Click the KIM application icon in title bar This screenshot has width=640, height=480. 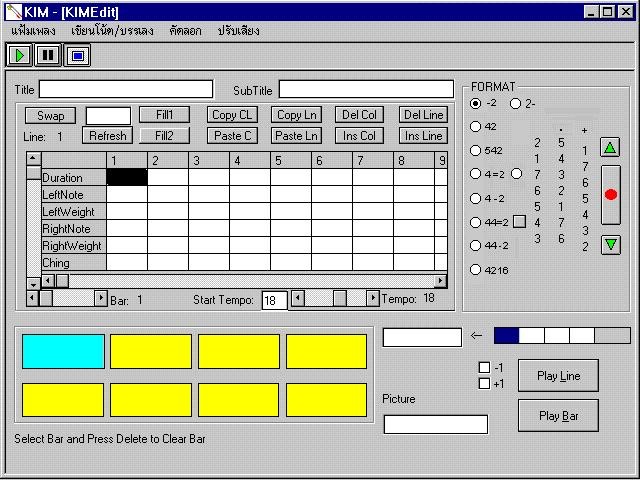pos(13,11)
